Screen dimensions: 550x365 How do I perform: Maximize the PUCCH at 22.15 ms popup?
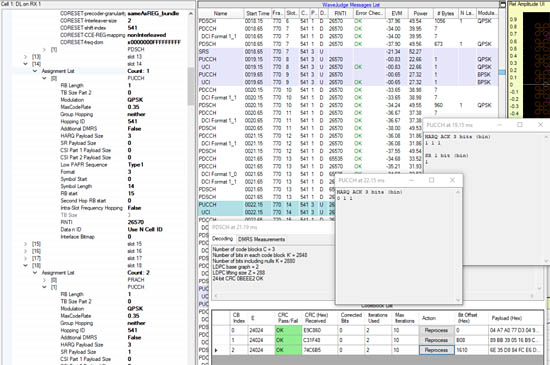coord(431,180)
